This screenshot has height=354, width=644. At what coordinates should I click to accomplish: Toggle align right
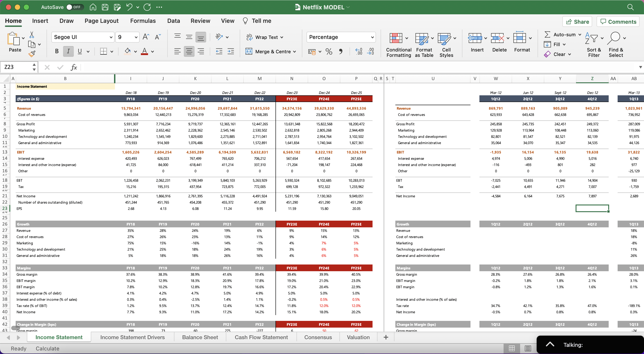201,51
